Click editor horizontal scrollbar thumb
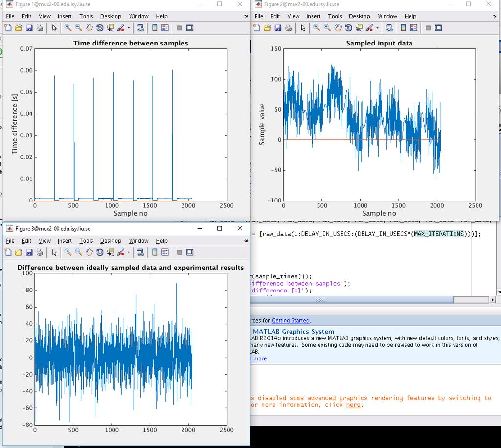Image resolution: width=501 pixels, height=448 pixels. coord(351,299)
